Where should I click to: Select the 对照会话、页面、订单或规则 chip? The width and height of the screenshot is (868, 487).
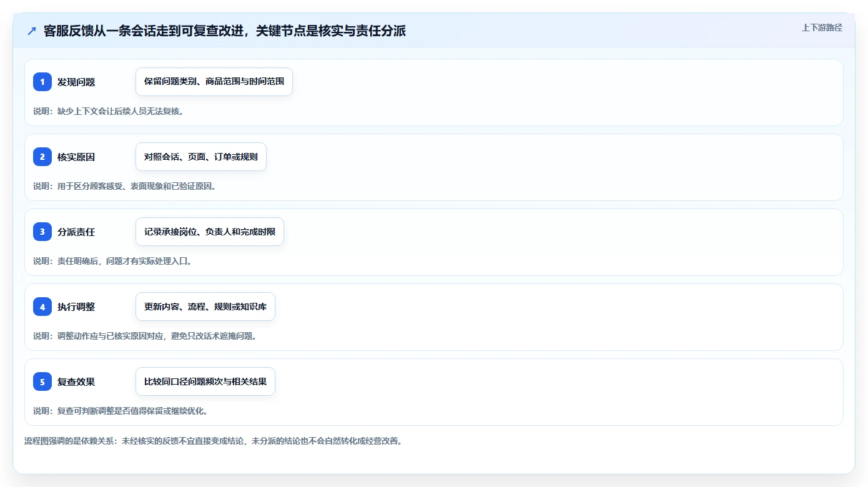click(x=201, y=157)
